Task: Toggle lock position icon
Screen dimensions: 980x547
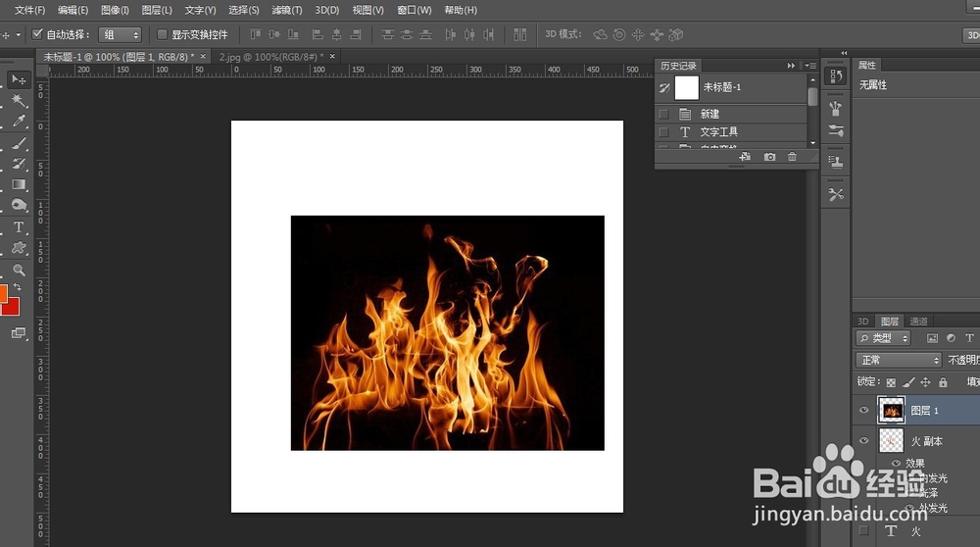Action: point(926,382)
